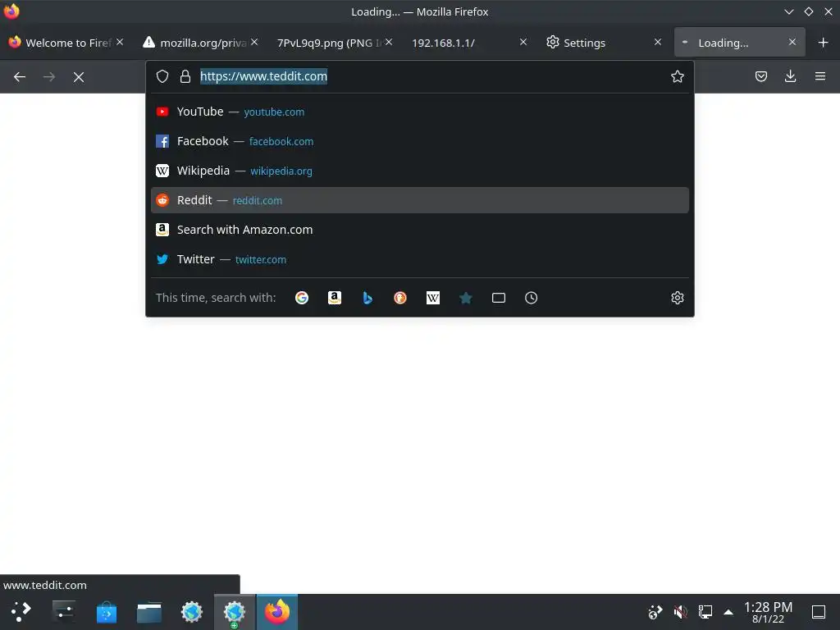Screen dimensions: 840x630
Task: Expand hidden system tray icons
Action: click(728, 612)
